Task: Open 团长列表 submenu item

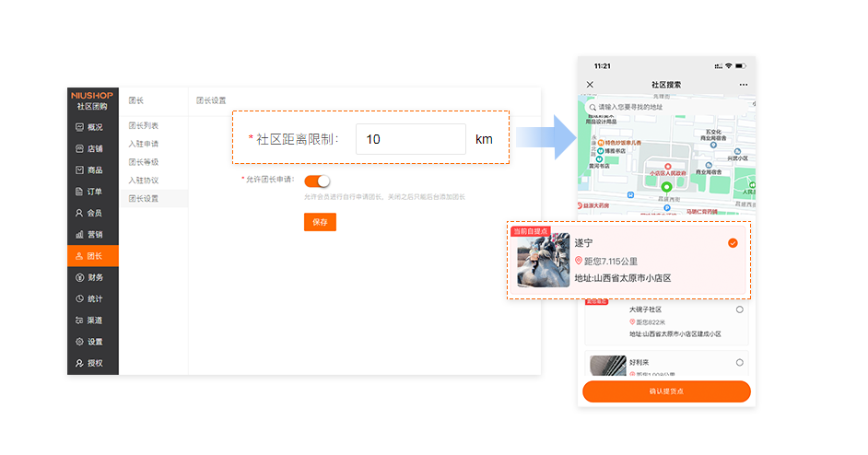Action: [144, 125]
